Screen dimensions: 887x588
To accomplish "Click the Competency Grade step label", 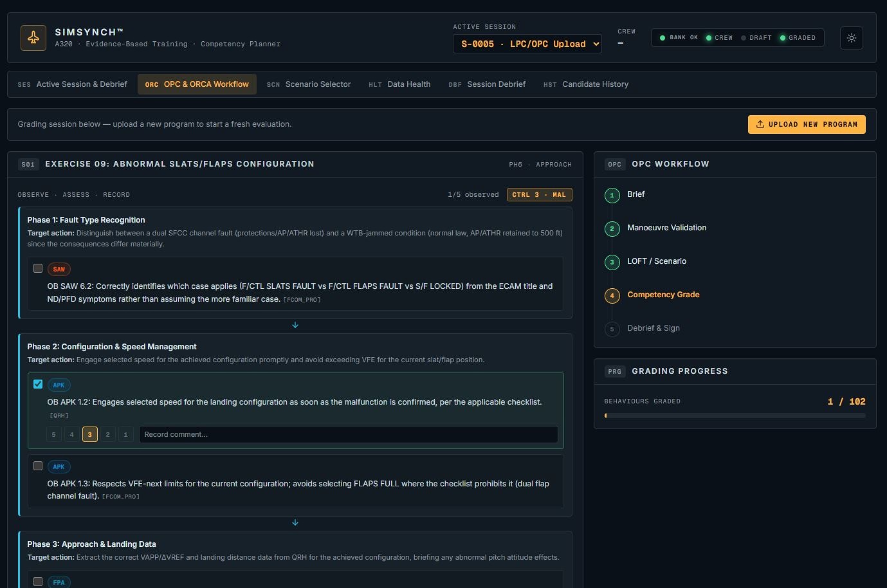I will pos(663,295).
